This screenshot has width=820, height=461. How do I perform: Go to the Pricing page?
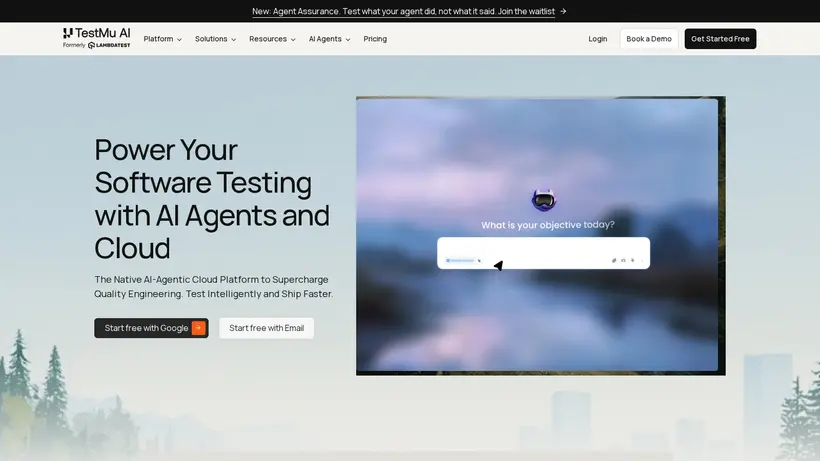pos(375,39)
